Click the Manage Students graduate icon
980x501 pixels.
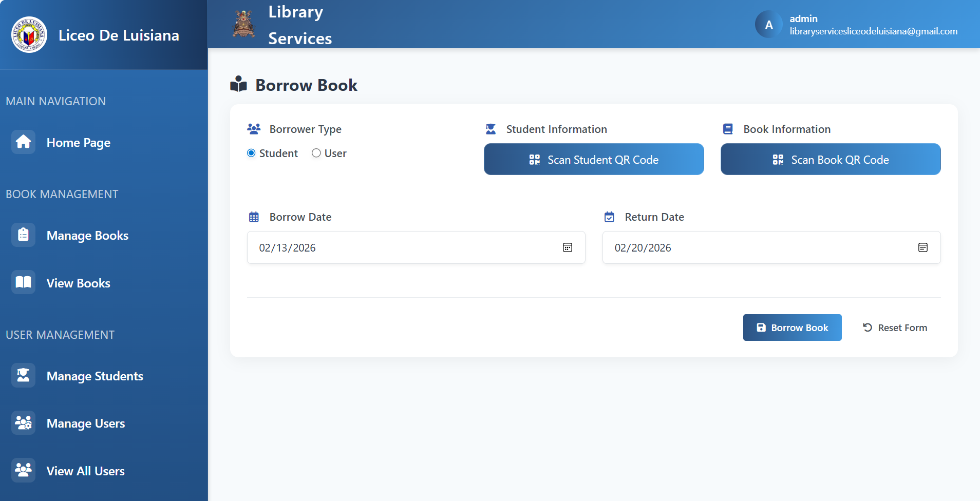23,375
